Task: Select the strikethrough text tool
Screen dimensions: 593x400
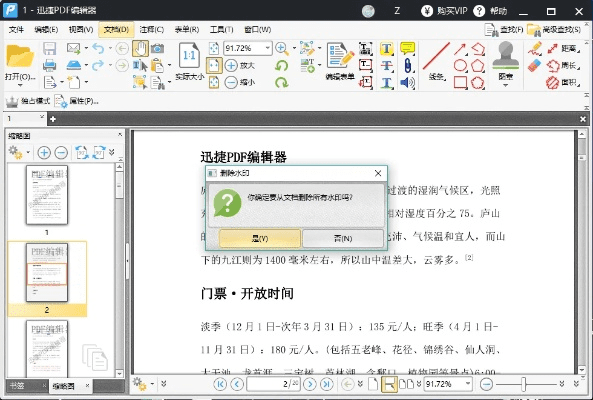Action: [x=386, y=66]
